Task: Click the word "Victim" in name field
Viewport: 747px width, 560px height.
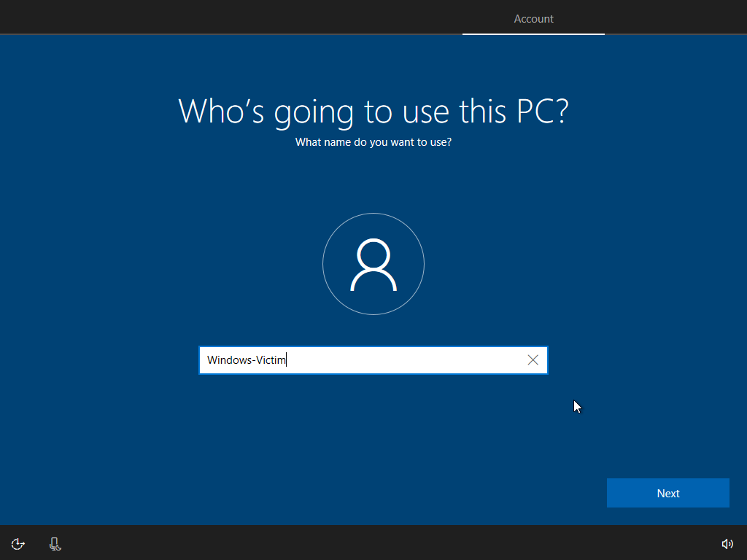Action: 270,360
